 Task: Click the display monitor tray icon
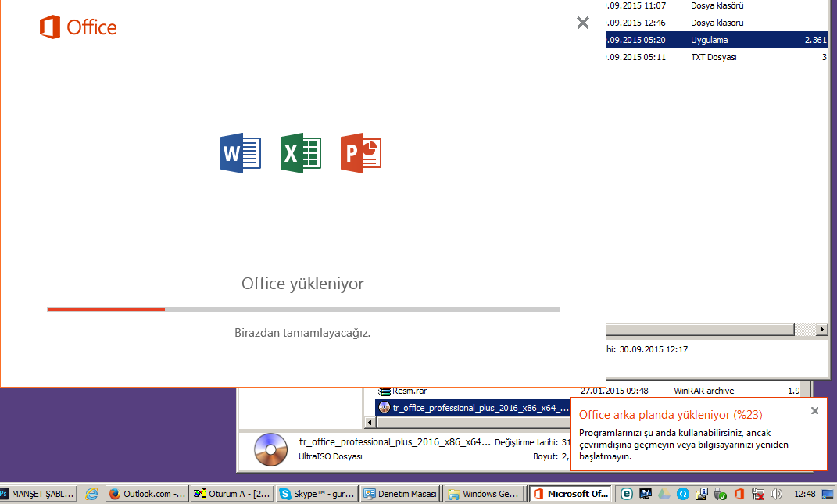pyautogui.click(x=646, y=494)
